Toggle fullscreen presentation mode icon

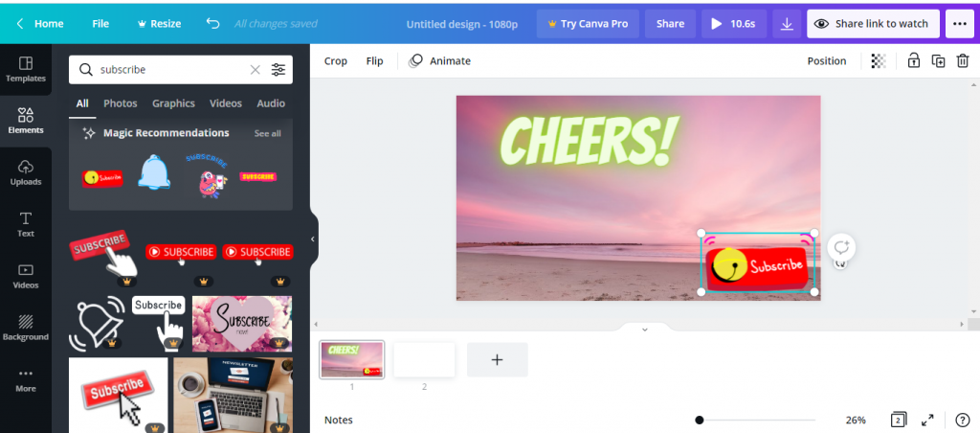pos(927,420)
